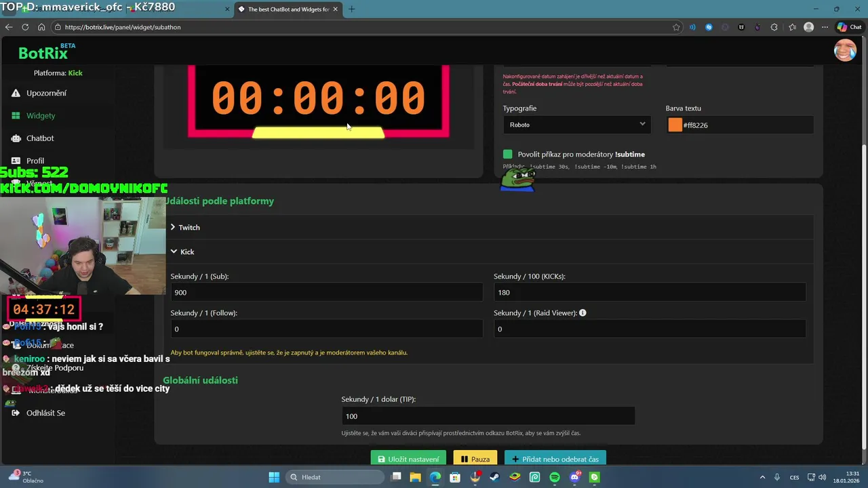Open Task View from taskbar
The height and width of the screenshot is (488, 868).
pyautogui.click(x=397, y=477)
